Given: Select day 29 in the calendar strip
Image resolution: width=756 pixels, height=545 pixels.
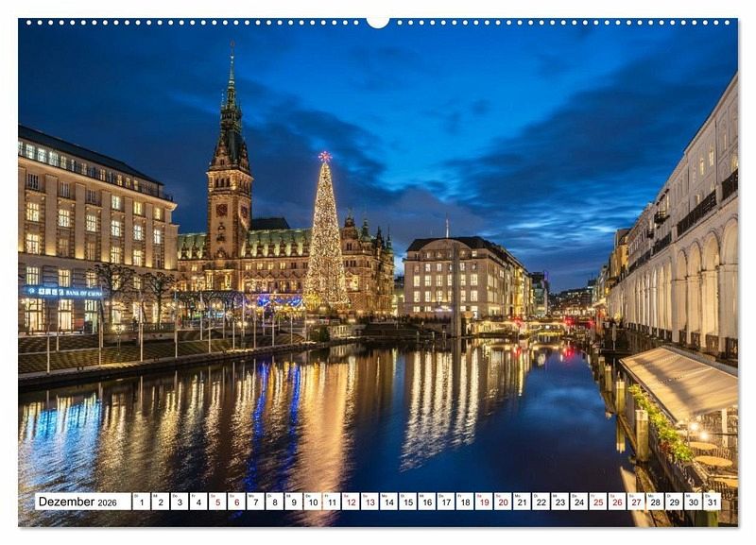Looking at the screenshot, I should [x=675, y=502].
